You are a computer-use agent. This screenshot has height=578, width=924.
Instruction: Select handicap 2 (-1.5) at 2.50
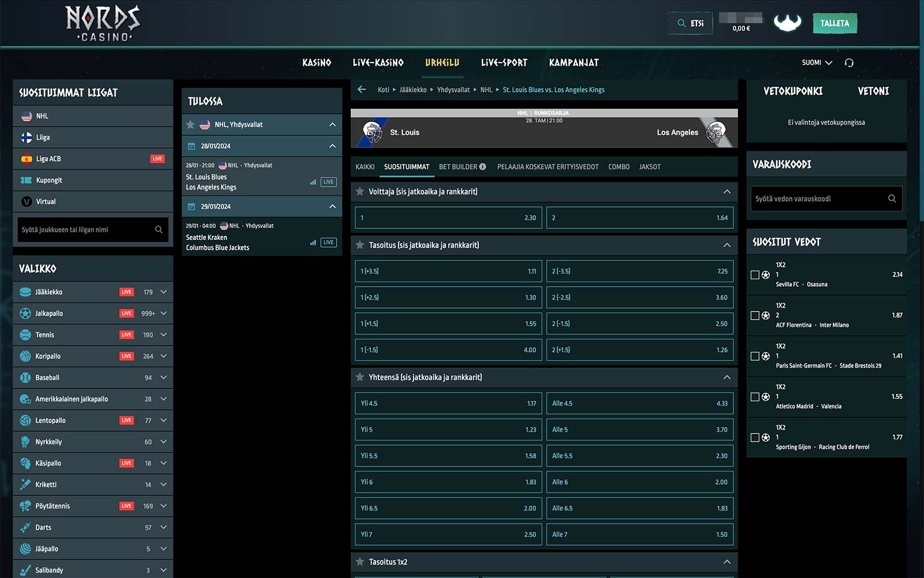(640, 324)
